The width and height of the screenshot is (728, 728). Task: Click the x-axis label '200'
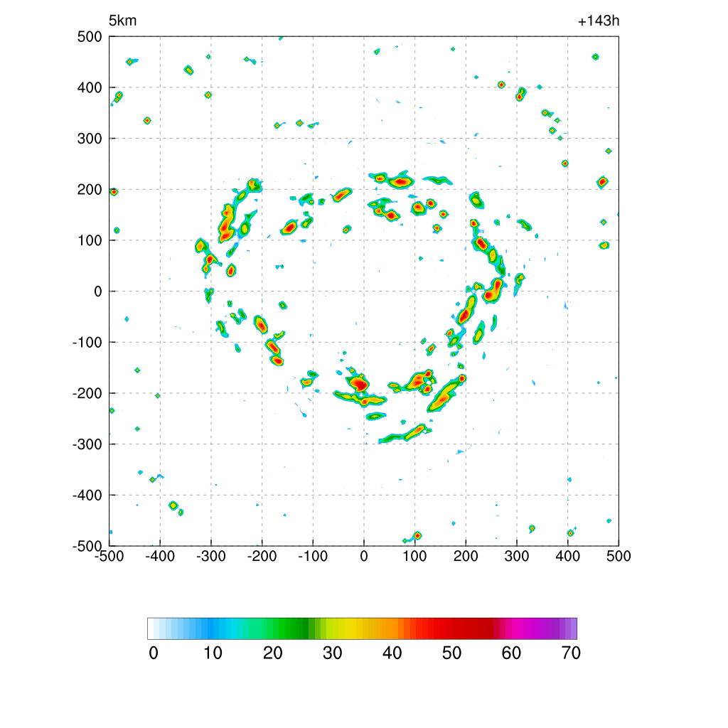[466, 556]
